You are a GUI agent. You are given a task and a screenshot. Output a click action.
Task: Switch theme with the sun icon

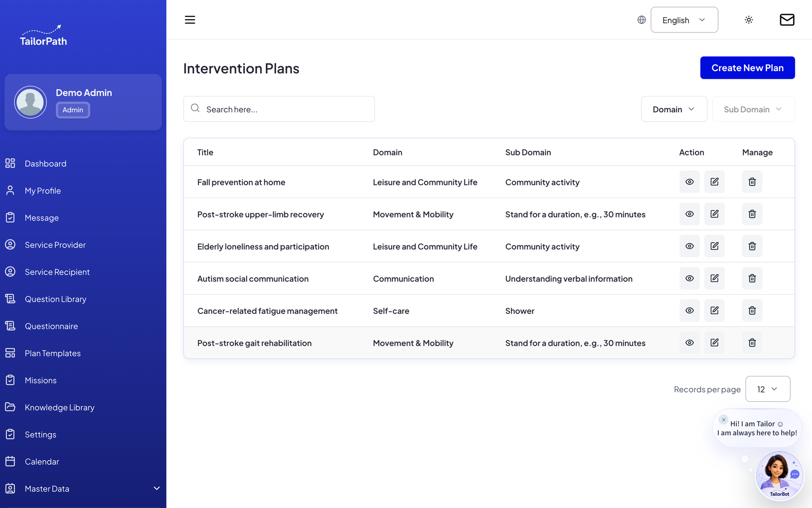749,20
